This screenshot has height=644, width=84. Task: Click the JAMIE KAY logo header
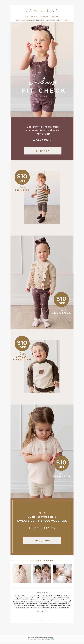[x=42, y=10]
